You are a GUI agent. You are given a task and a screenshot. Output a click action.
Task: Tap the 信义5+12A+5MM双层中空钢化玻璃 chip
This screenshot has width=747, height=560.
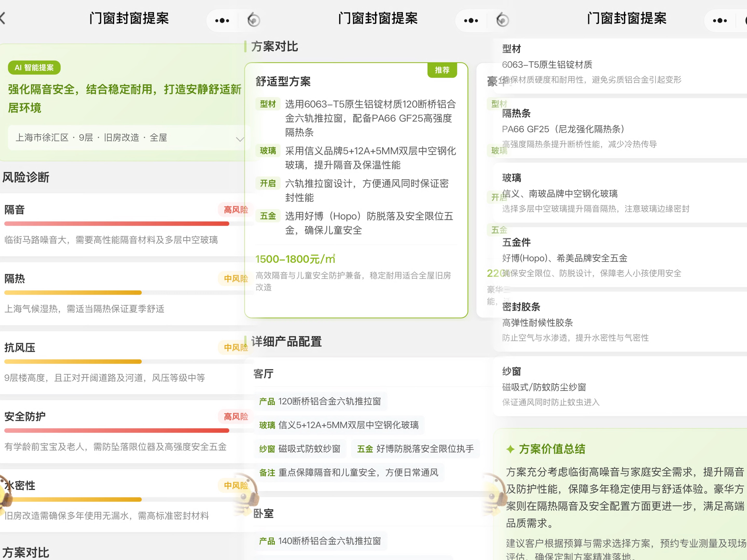tap(339, 425)
